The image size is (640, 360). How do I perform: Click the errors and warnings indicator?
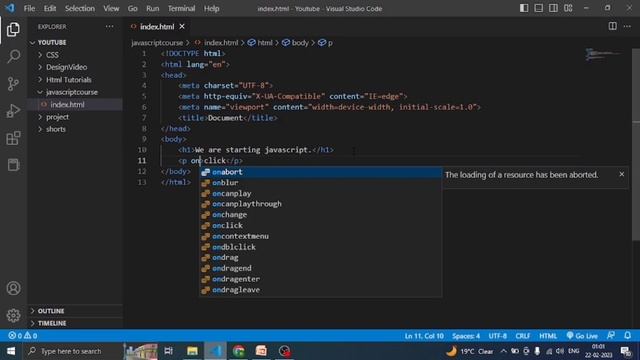click(23, 336)
